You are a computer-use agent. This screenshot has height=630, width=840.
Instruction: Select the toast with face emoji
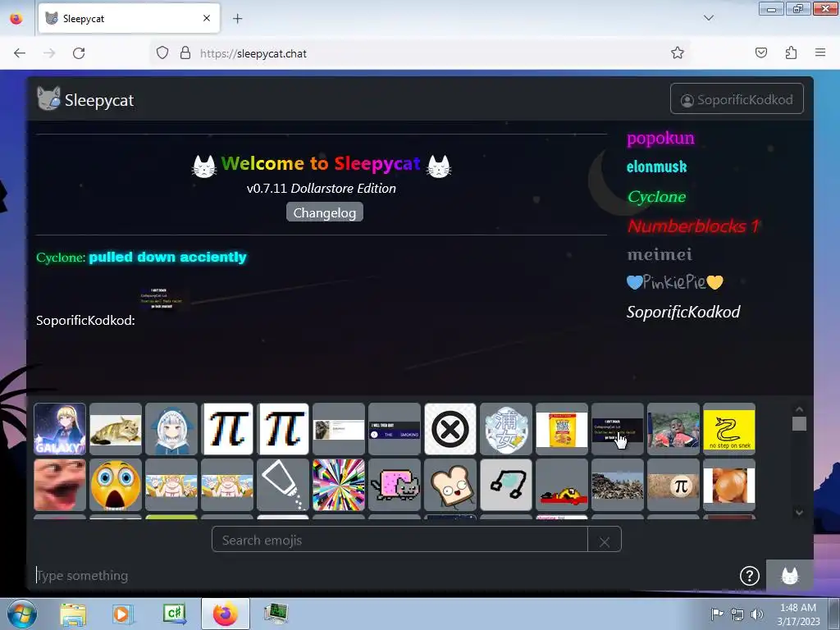coord(450,485)
